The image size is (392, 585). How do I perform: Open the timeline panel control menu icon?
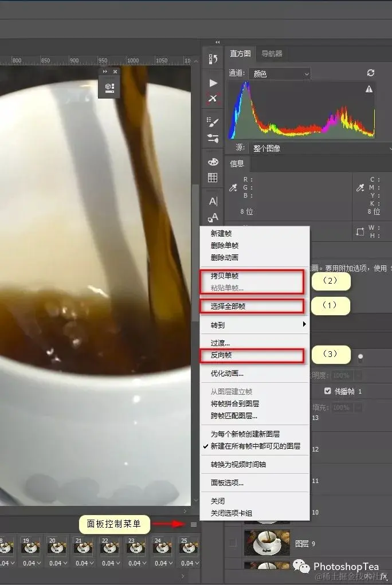tap(193, 525)
